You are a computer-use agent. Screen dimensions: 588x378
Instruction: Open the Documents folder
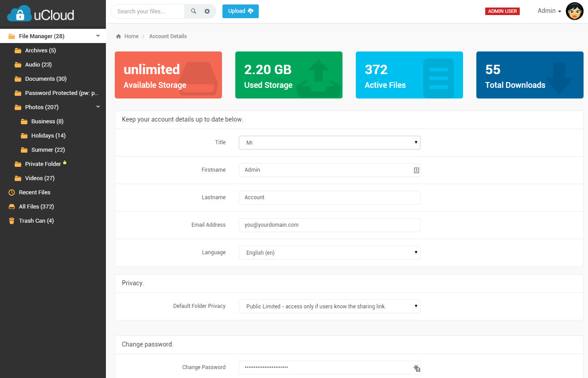pos(46,79)
